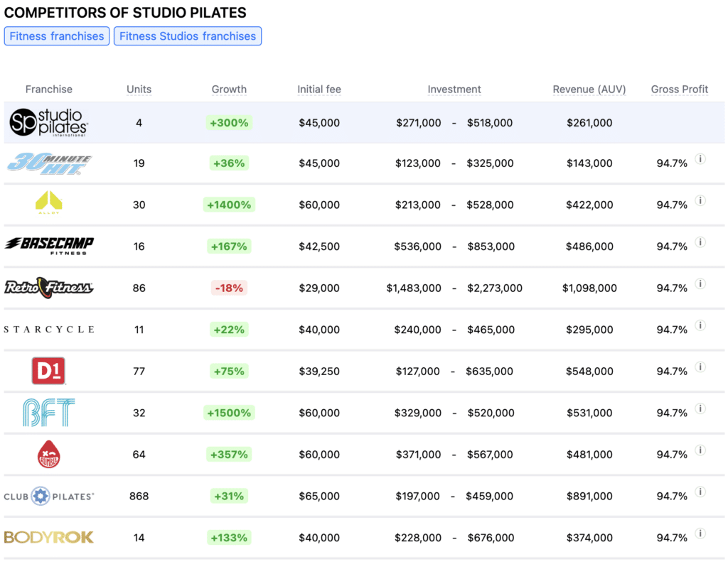Select the $295,000 revenue value

[589, 330]
